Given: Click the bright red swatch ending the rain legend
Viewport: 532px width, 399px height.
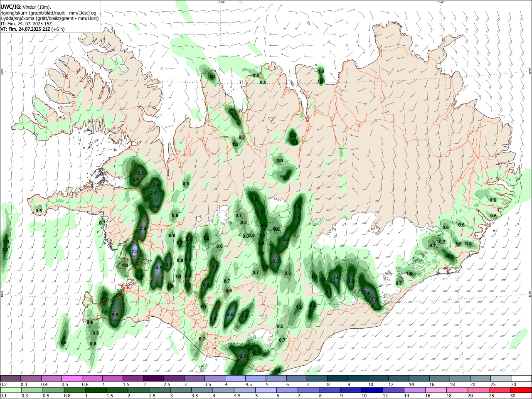Looking at the screenshot, I should 521,390.
